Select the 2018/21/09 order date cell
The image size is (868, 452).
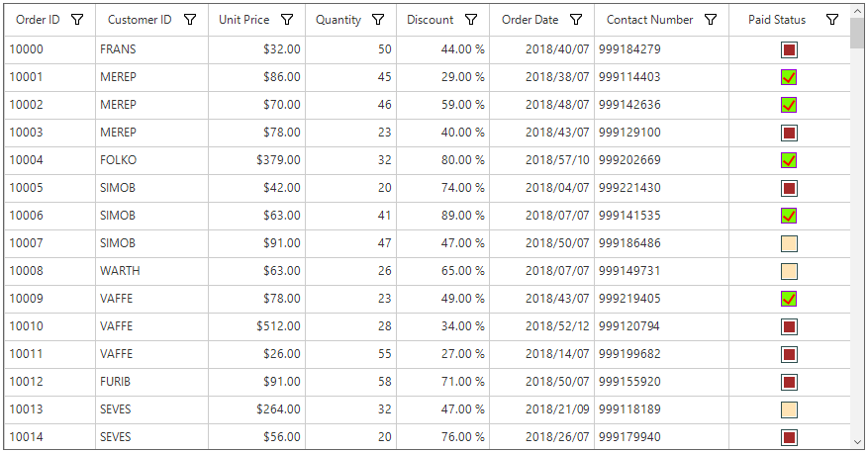point(542,409)
